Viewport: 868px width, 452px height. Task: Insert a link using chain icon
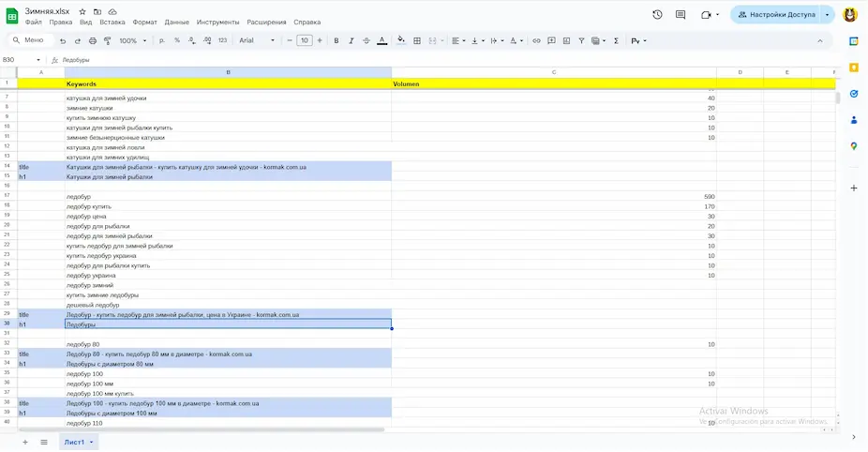(537, 41)
